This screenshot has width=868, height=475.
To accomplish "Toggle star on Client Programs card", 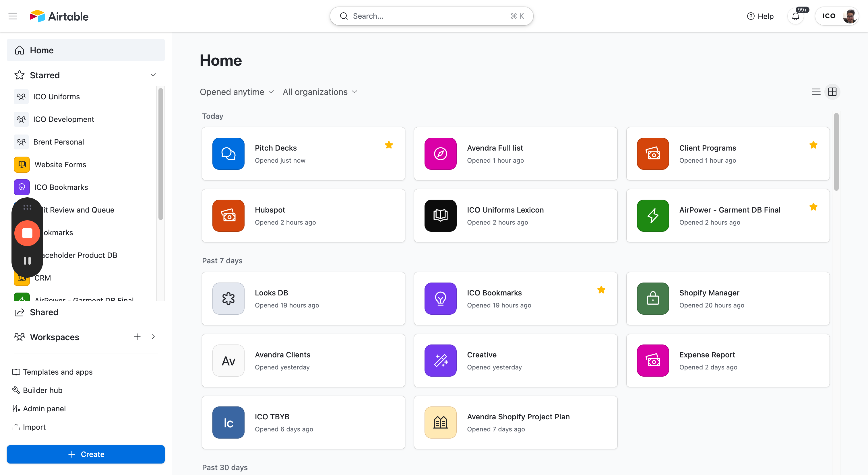I will (x=813, y=145).
